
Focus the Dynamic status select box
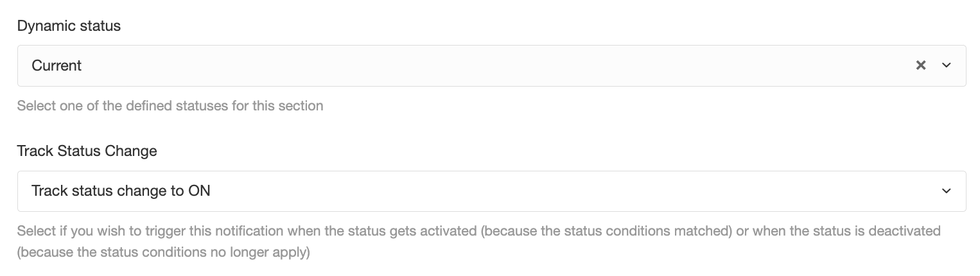491,65
